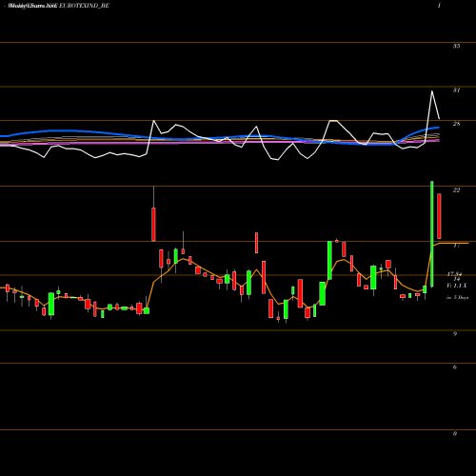Screen dimensions: 476x476
Task: Click the 'in 5 Days' label
Action: tap(457, 298)
